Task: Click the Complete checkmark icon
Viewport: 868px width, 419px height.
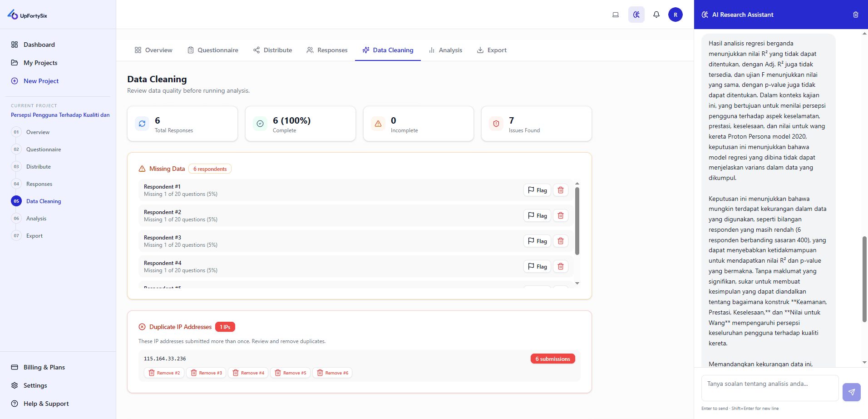Action: 260,124
